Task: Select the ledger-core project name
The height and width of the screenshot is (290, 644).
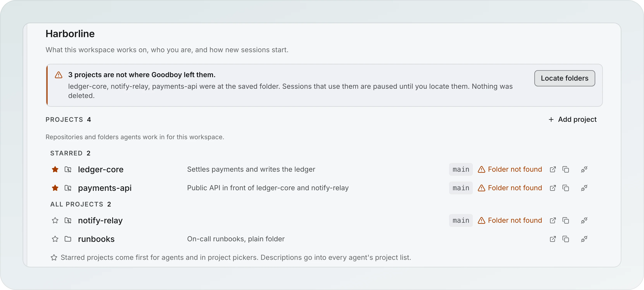Action: click(x=101, y=170)
